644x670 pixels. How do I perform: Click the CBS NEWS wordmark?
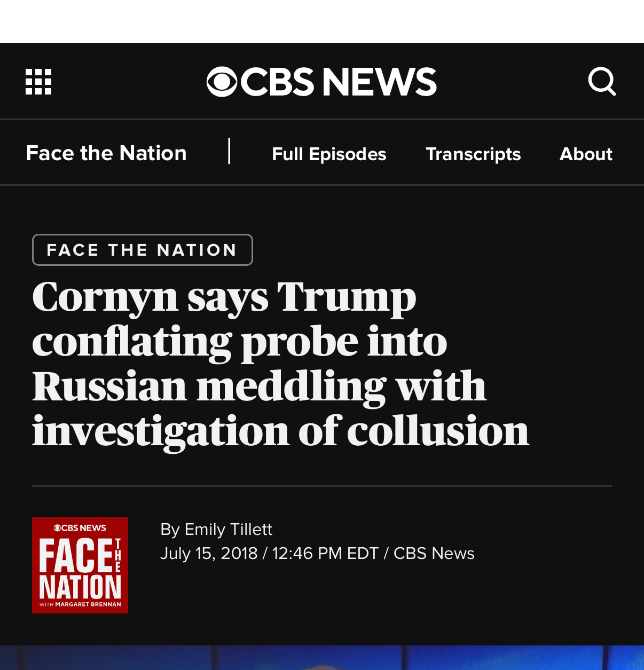(339, 82)
